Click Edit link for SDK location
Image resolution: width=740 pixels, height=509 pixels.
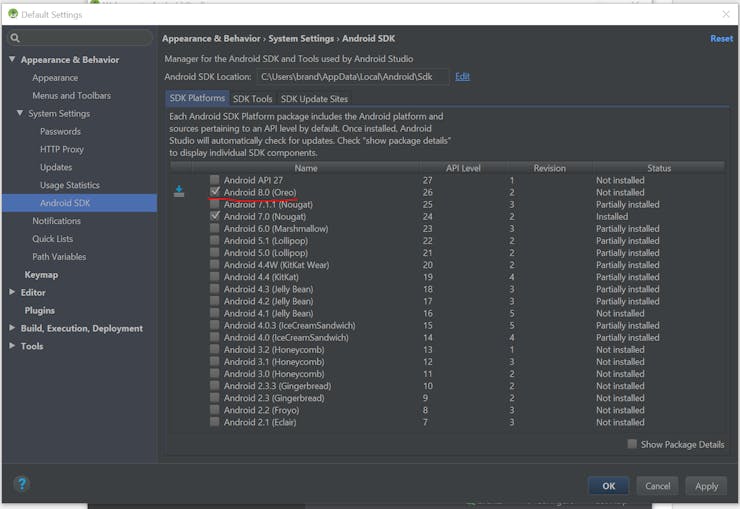point(462,76)
